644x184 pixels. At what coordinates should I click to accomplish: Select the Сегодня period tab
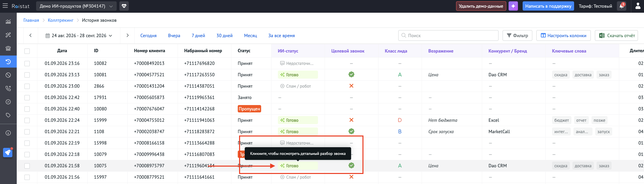coord(148,36)
